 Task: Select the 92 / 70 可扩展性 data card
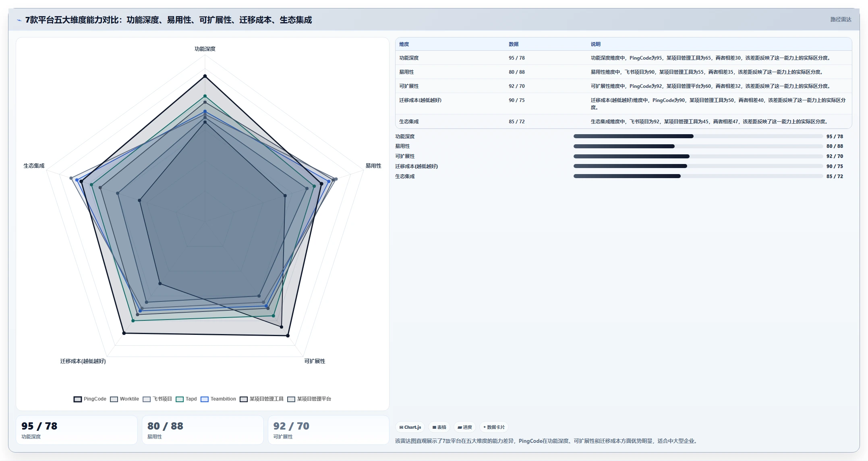pyautogui.click(x=329, y=430)
